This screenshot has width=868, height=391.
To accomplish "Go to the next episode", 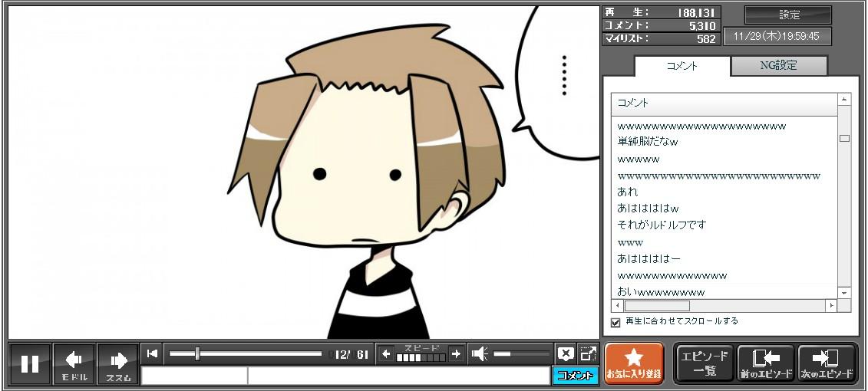I will (827, 363).
